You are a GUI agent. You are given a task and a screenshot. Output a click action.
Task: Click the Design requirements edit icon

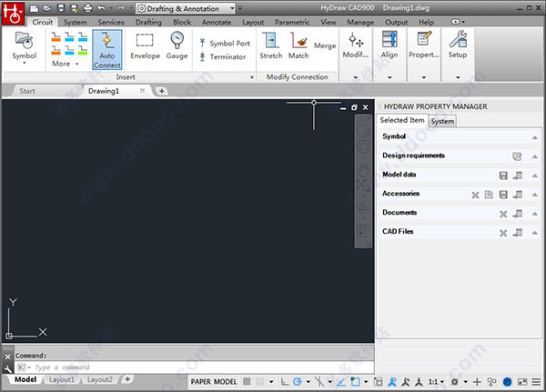(517, 156)
